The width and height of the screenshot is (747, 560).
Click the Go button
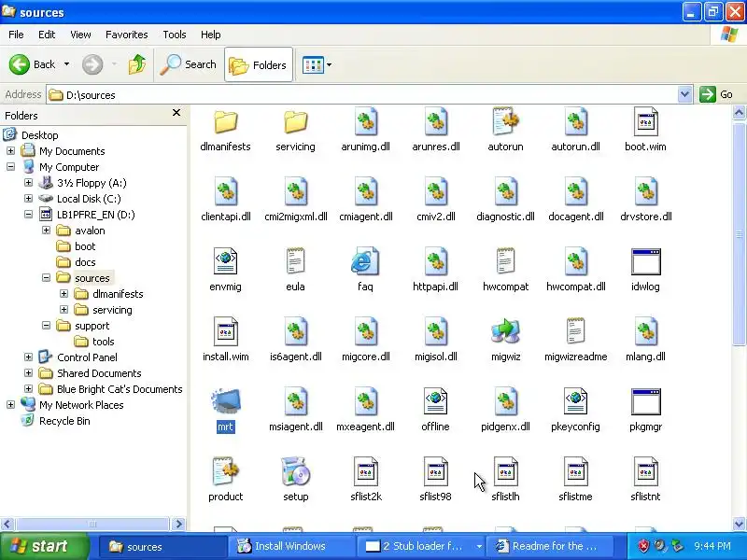(716, 94)
